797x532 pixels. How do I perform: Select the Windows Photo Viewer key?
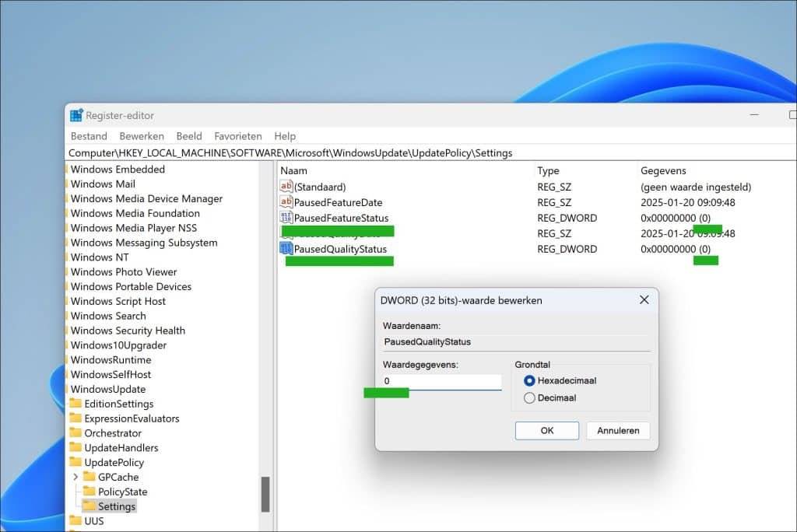pos(124,272)
